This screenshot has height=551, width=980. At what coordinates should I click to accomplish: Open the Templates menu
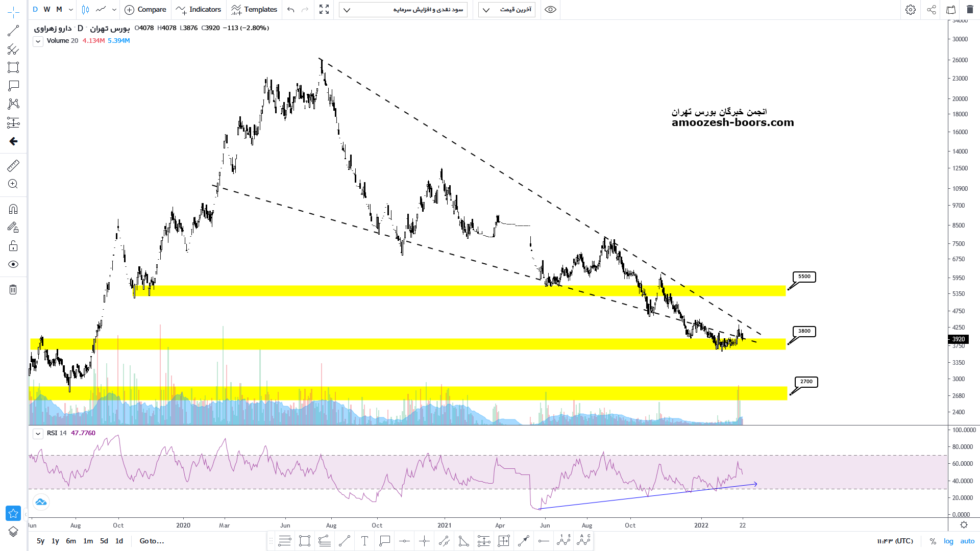(x=254, y=10)
